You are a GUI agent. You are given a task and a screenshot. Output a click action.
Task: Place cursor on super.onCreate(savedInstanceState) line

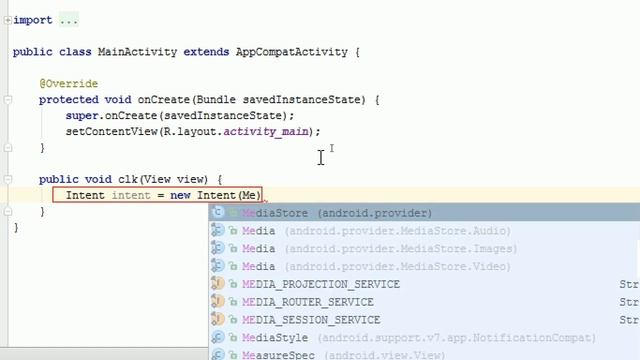tap(180, 116)
